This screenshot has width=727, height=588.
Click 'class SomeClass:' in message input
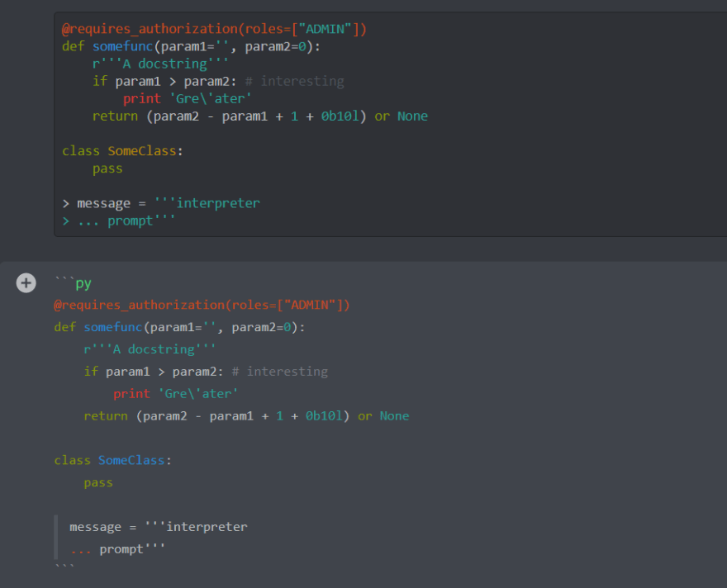tap(112, 460)
